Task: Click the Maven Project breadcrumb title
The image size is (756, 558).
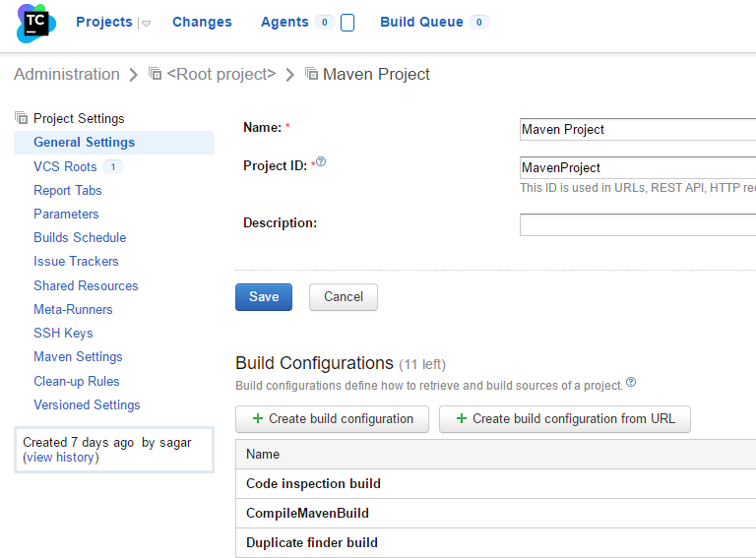Action: (376, 74)
